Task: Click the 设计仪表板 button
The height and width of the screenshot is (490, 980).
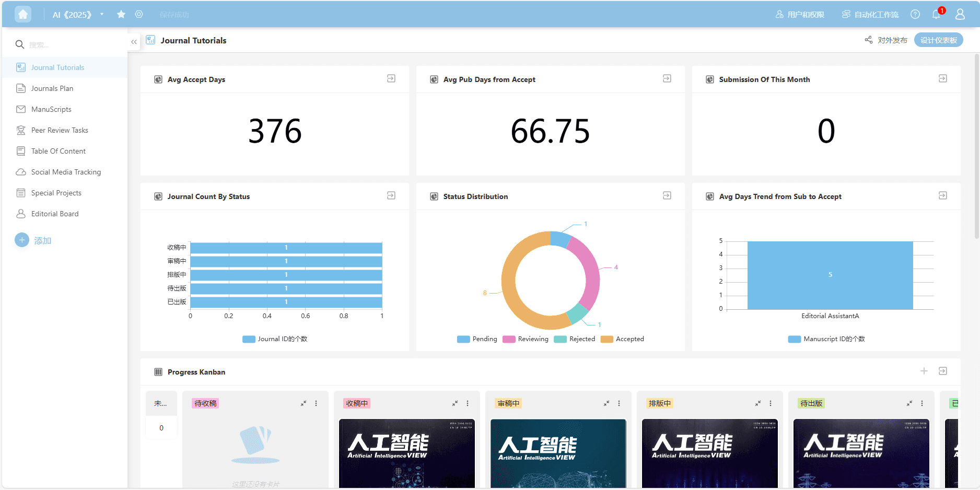Action: (x=938, y=40)
